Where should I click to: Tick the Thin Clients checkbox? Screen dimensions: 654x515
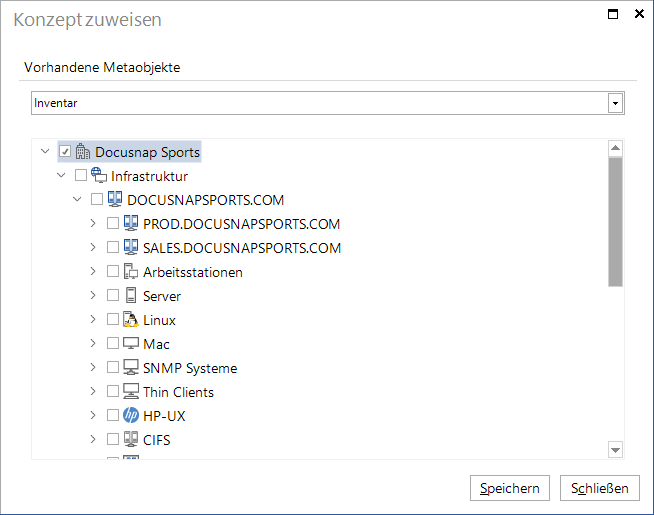coord(113,391)
